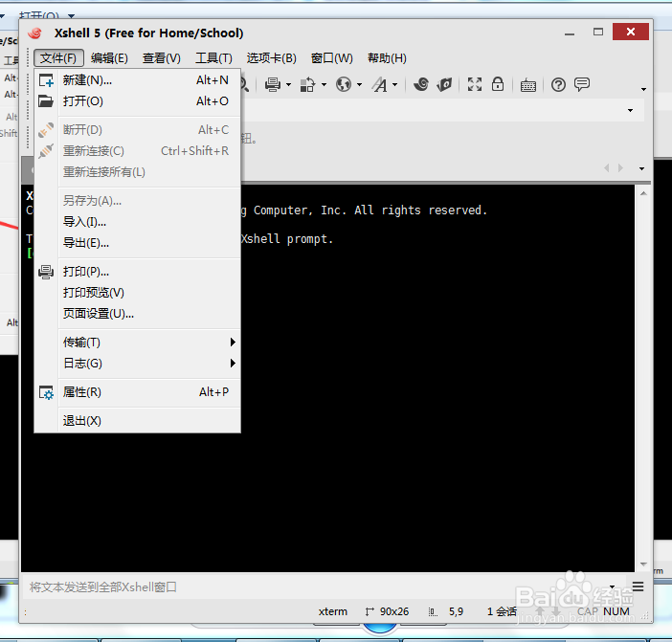Open the 工具(T) menu

(213, 57)
